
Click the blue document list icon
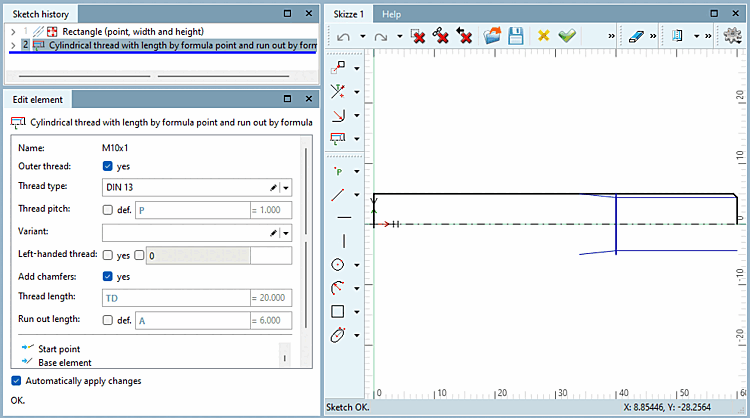click(x=677, y=35)
